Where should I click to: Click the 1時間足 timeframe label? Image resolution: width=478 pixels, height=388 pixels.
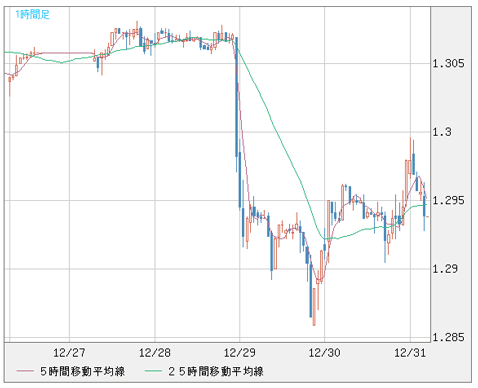click(32, 15)
